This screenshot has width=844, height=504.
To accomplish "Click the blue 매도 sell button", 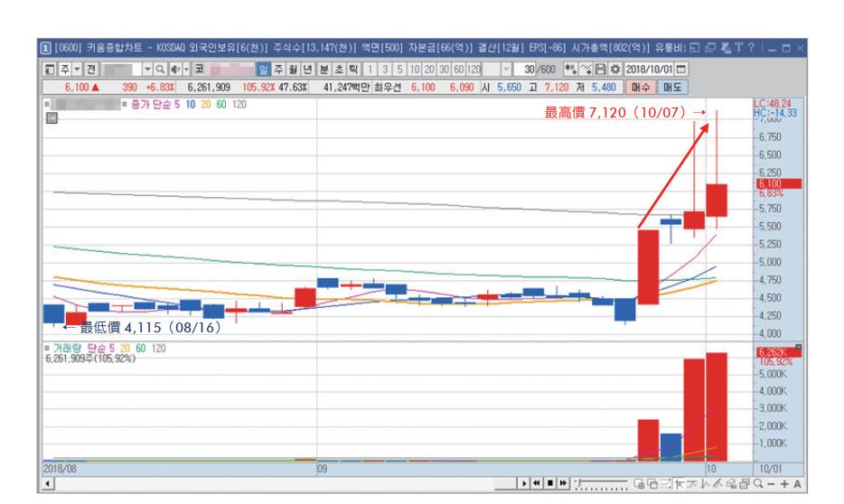I will point(672,87).
